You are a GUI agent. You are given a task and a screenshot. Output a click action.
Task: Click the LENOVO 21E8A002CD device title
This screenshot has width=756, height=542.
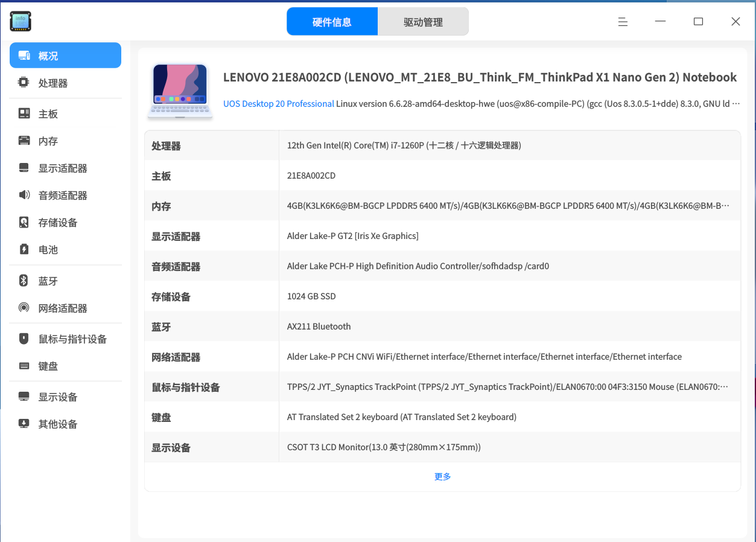(480, 77)
